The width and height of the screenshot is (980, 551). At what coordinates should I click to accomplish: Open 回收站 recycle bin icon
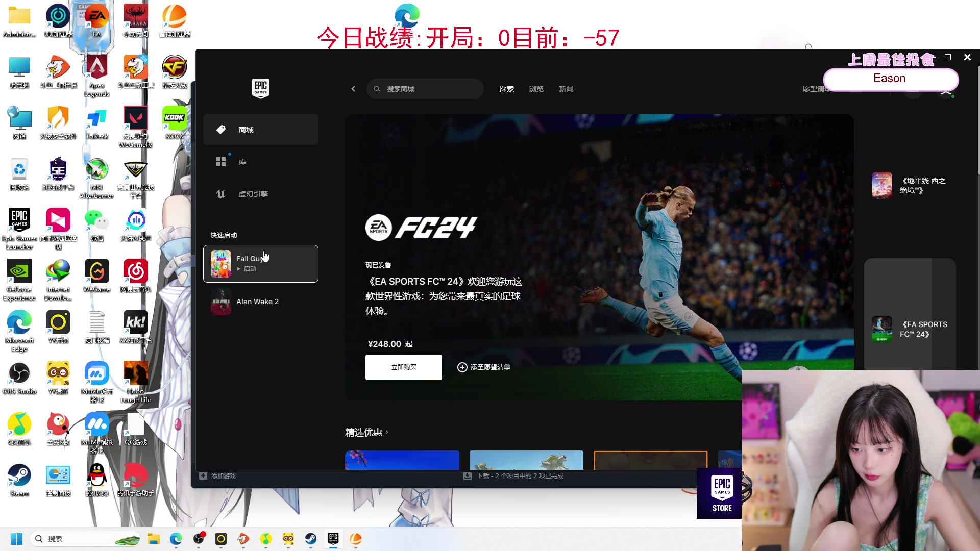point(19,174)
